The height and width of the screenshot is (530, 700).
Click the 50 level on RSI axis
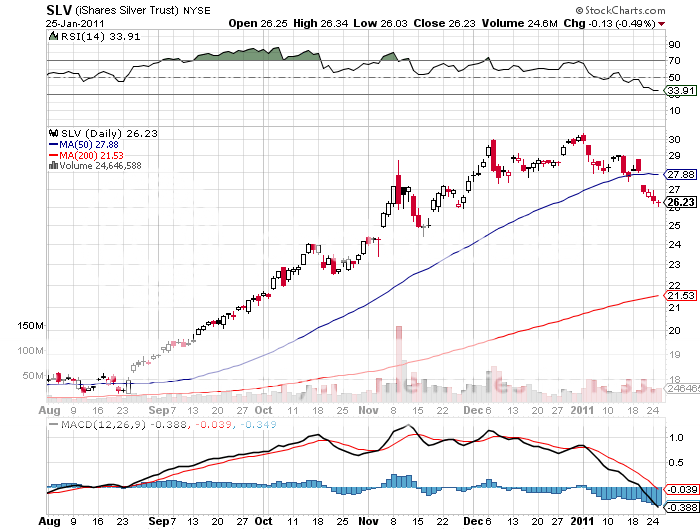[x=674, y=78]
